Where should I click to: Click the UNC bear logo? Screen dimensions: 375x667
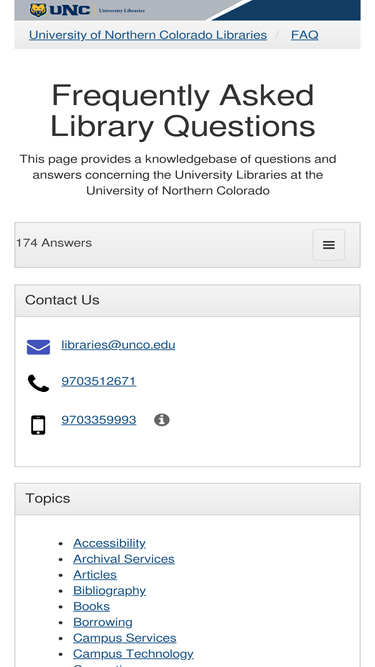38,10
